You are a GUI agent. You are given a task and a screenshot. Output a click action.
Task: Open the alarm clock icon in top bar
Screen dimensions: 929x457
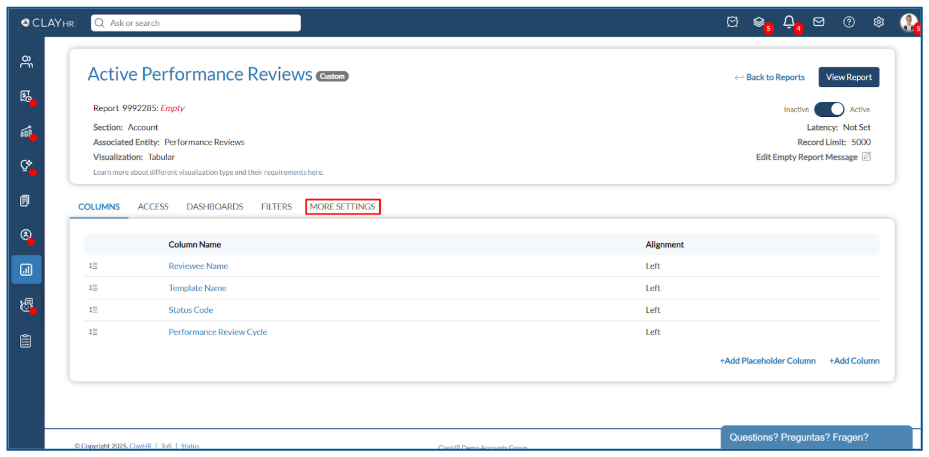coord(732,23)
